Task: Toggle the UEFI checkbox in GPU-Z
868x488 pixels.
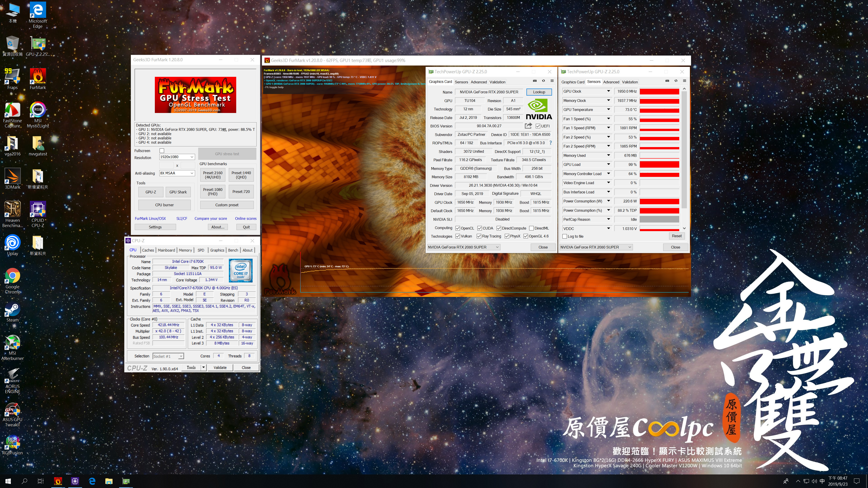Action: [x=538, y=126]
